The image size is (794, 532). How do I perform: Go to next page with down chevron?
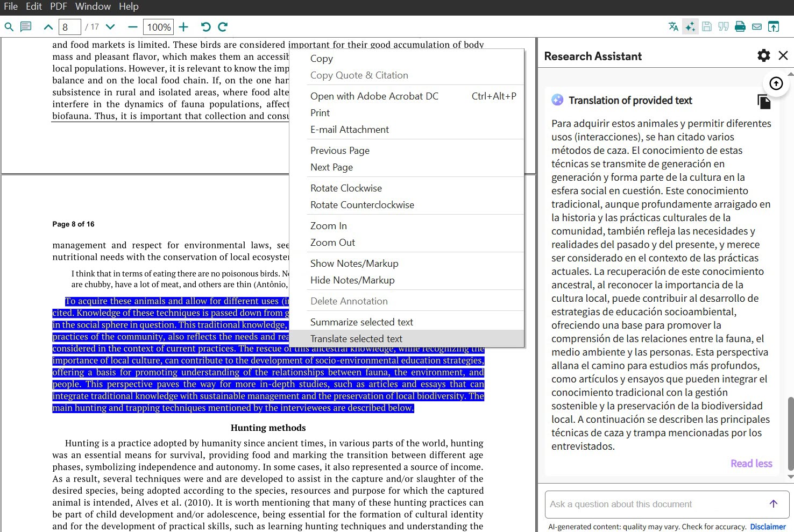(110, 26)
